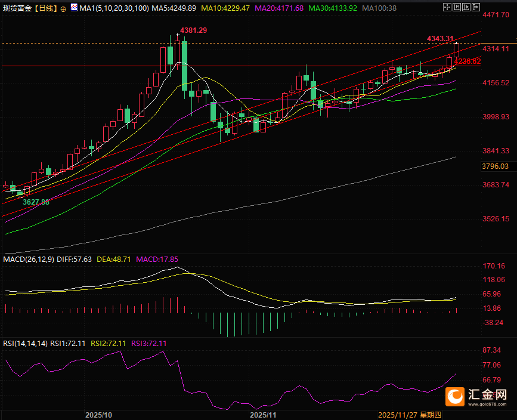Click the 4381.29 high price annotation
Viewport: 517px width, 420px height.
coord(194,30)
